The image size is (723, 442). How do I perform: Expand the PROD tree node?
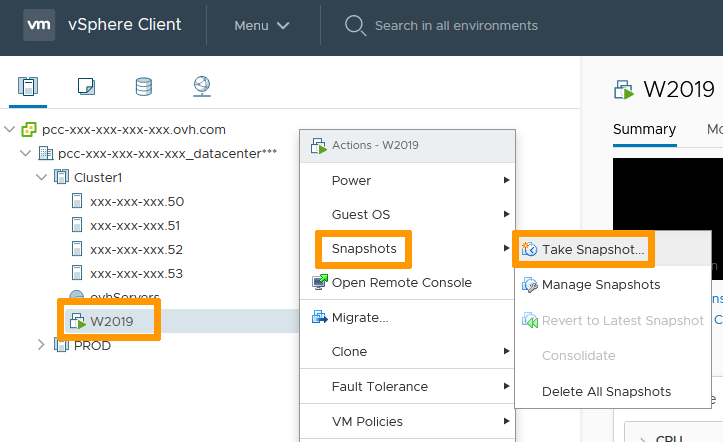tap(41, 345)
